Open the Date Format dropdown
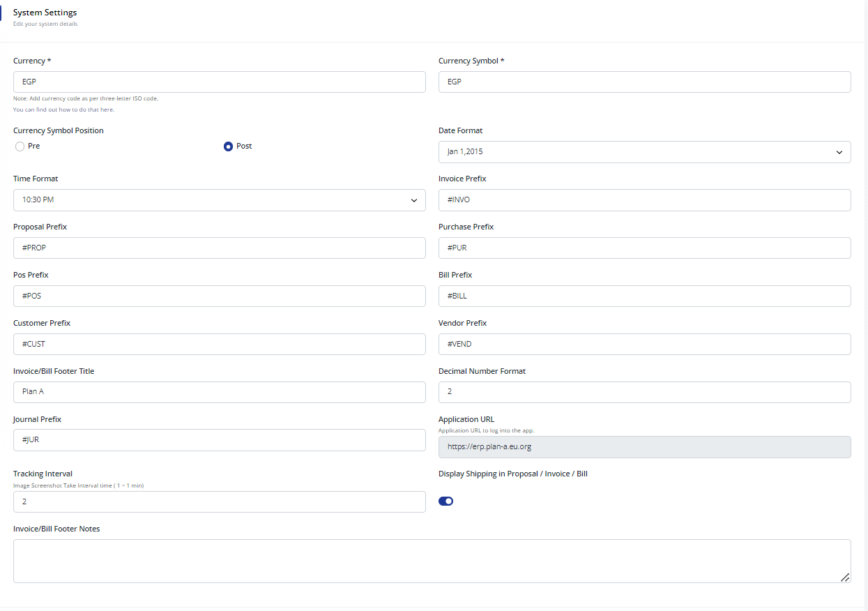This screenshot has width=868, height=611. click(644, 152)
